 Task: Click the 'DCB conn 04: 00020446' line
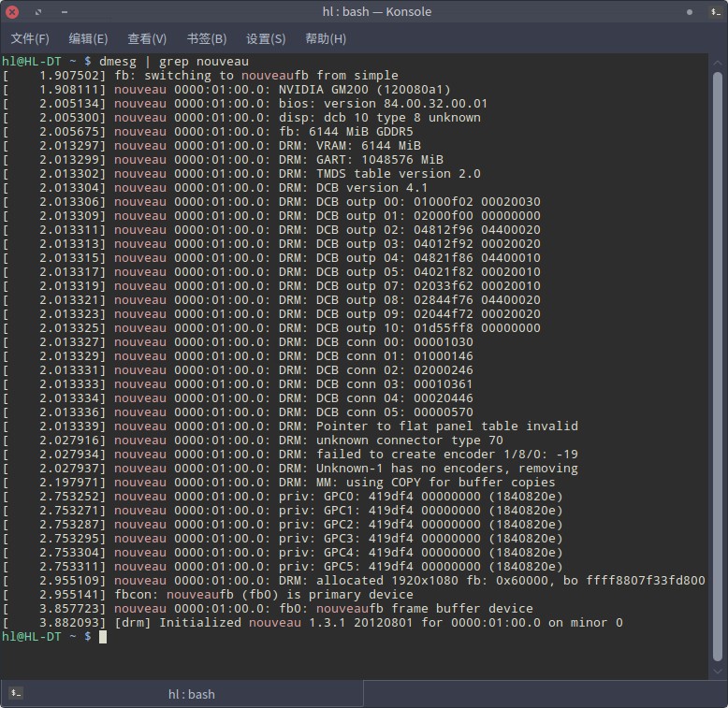point(238,398)
